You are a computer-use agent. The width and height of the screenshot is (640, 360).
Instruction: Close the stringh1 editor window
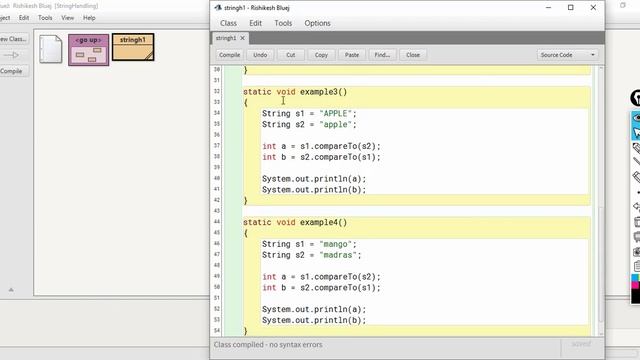click(593, 7)
